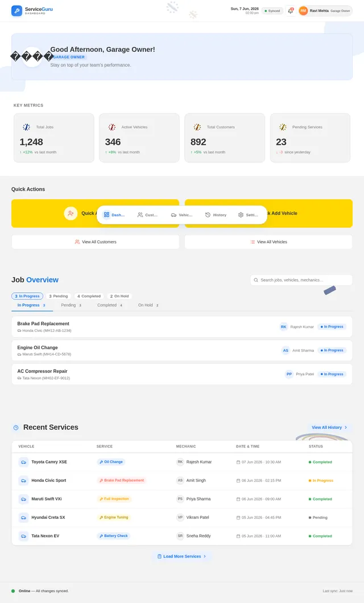
Task: Click the Total Jobs metric icon
Action: (27, 127)
